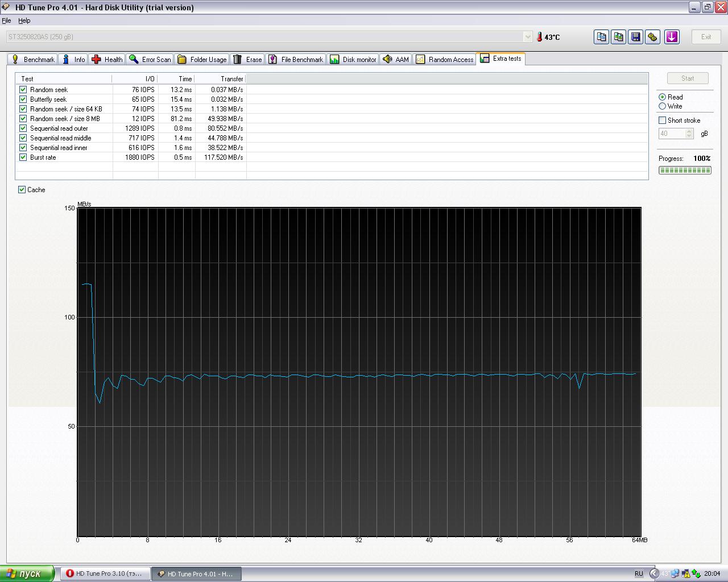The height and width of the screenshot is (582, 728).
Task: Click the Time column header
Action: pyautogui.click(x=176, y=79)
